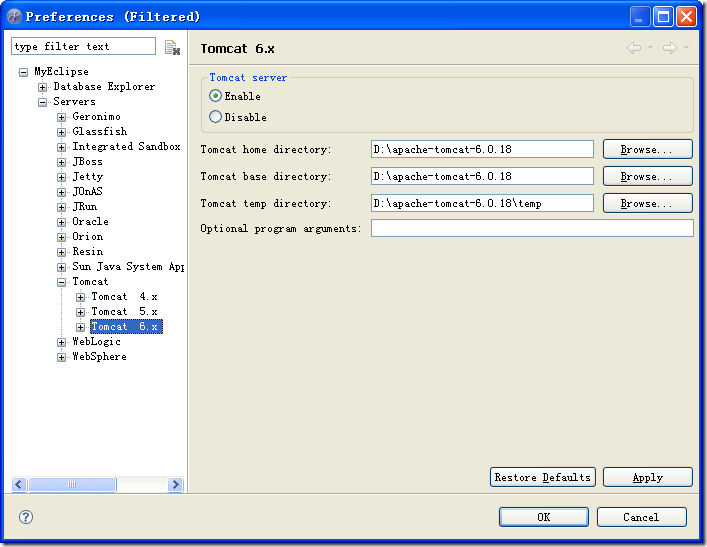Select the Resin tree item

[x=87, y=251]
